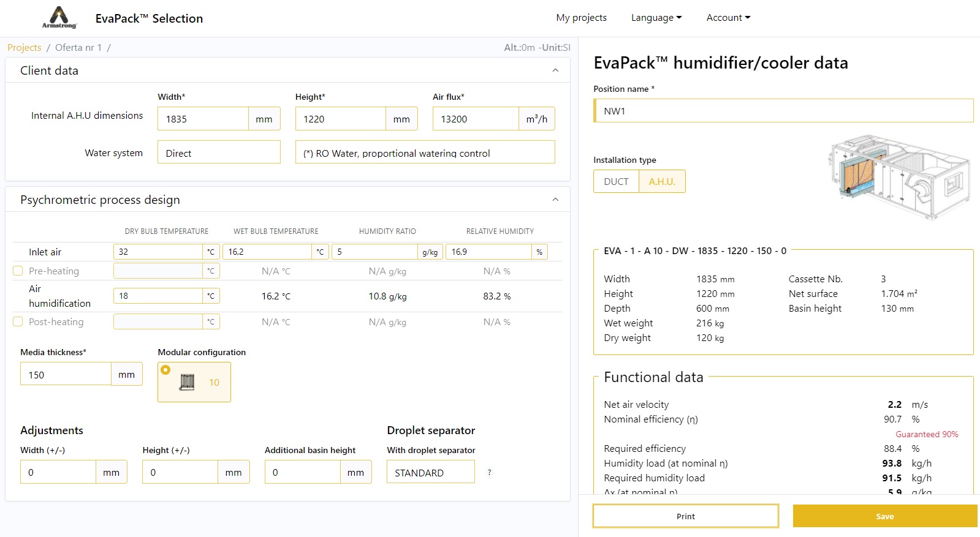Click the Alt.:0m -Unit:SI indicator
This screenshot has height=537, width=980.
tap(537, 48)
